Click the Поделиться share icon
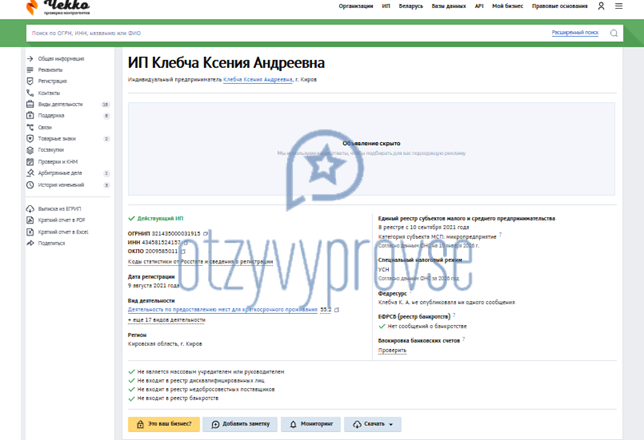Screen dimensions: 644x440 pyautogui.click(x=30, y=243)
